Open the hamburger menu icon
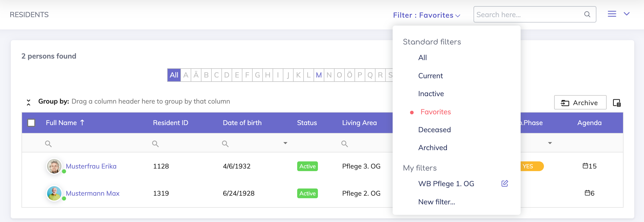This screenshot has height=222, width=644. [612, 14]
